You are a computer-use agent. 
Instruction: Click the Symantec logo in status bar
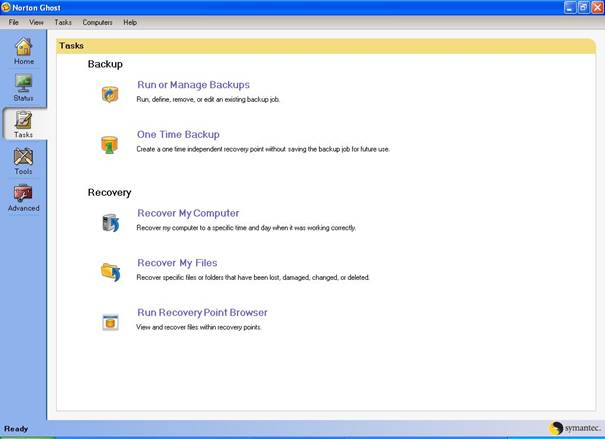coord(575,428)
